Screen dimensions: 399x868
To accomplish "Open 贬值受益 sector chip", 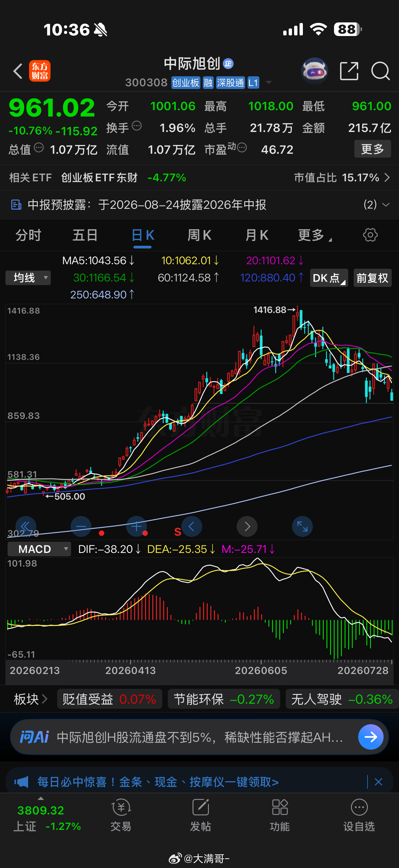I will click(109, 699).
